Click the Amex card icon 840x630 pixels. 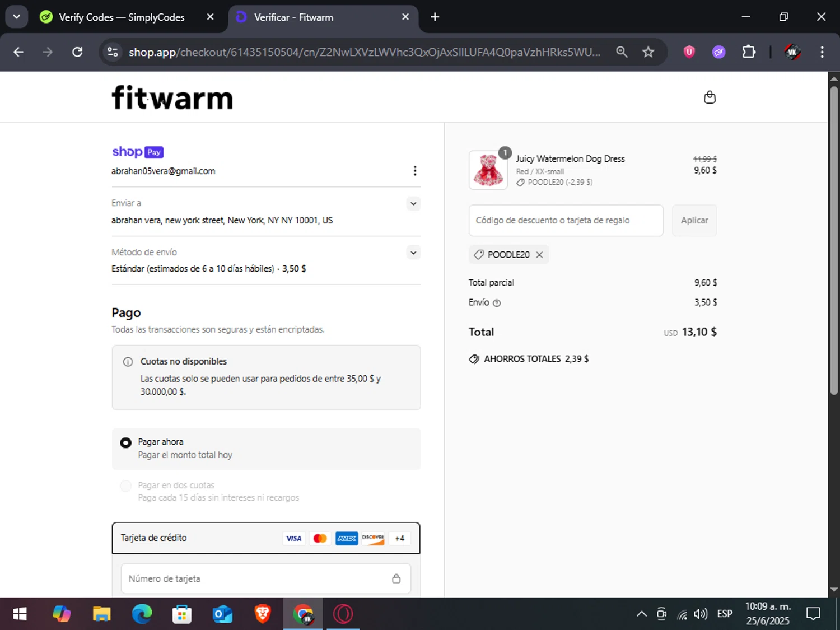click(347, 538)
